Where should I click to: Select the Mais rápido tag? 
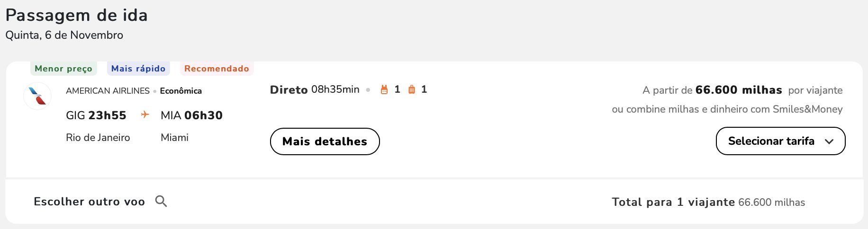tap(138, 69)
